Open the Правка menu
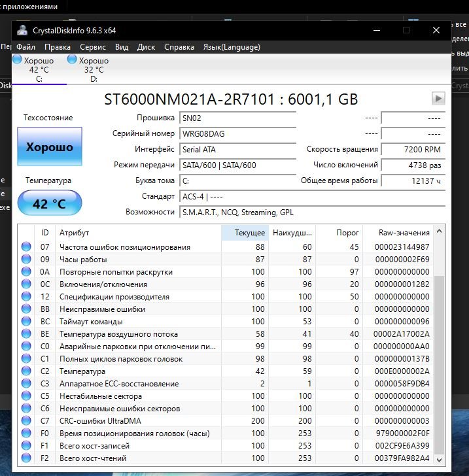469x476 pixels. (58, 47)
